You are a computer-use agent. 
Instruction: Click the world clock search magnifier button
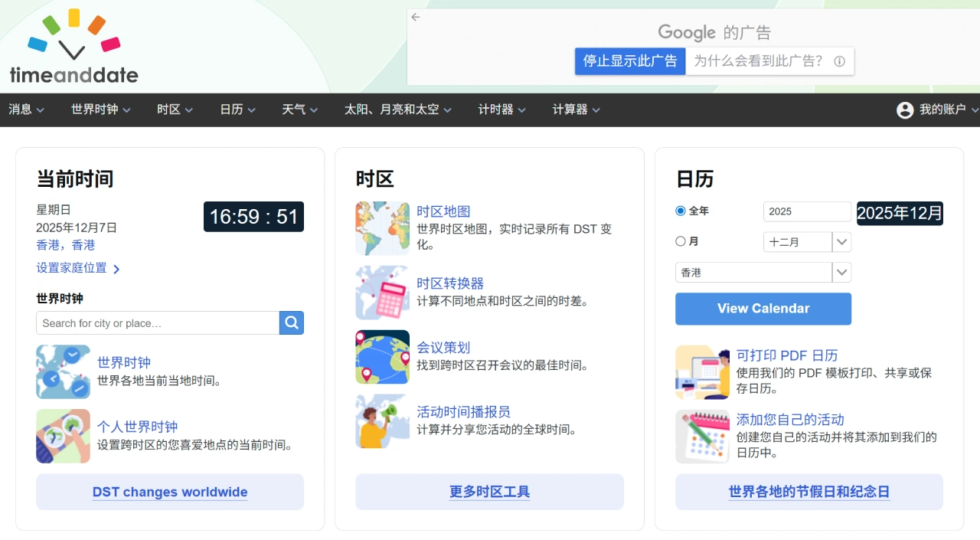[x=292, y=323]
